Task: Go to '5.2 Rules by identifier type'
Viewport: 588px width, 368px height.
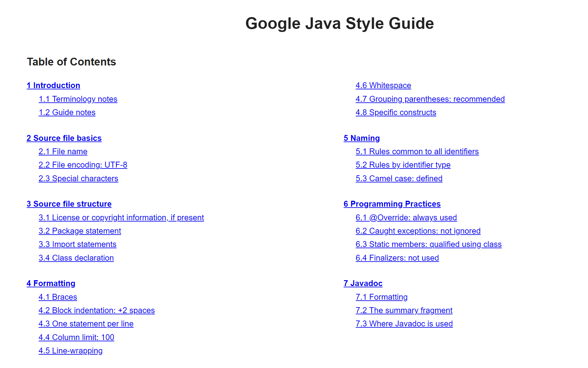Action: coord(403,165)
